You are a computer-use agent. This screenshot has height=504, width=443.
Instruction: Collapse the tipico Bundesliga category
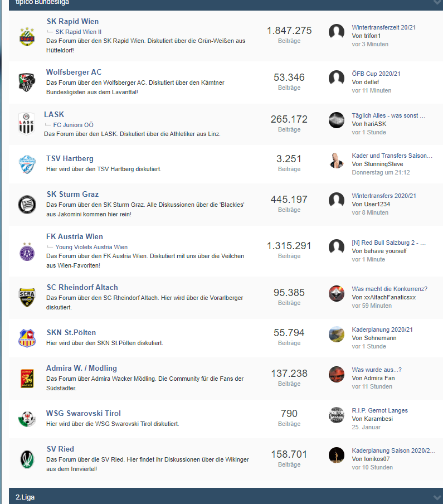click(x=437, y=2)
